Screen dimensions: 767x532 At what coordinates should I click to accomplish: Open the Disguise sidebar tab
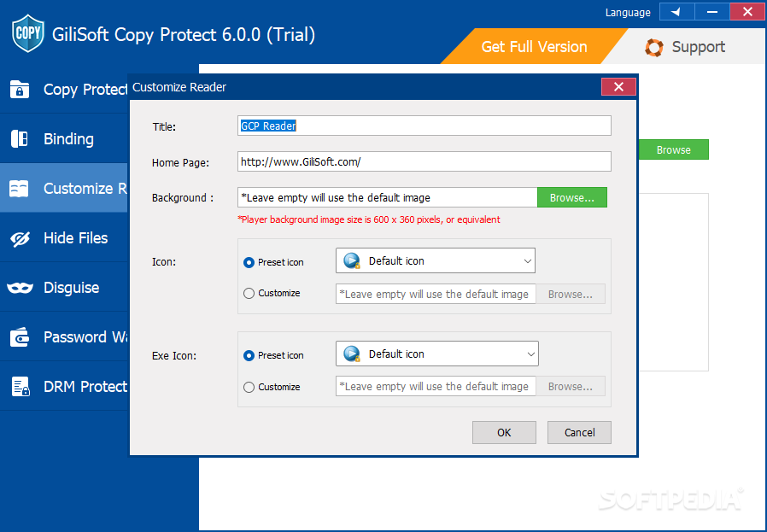[x=63, y=287]
